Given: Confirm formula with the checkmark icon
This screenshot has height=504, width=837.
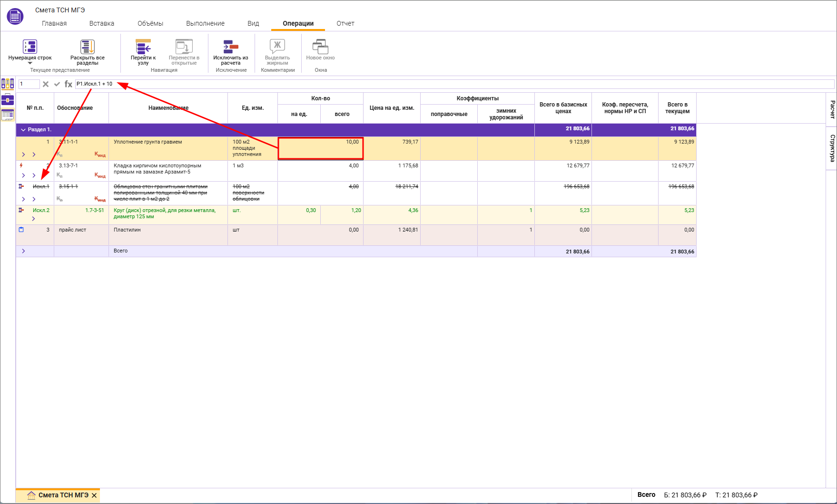Looking at the screenshot, I should click(57, 84).
